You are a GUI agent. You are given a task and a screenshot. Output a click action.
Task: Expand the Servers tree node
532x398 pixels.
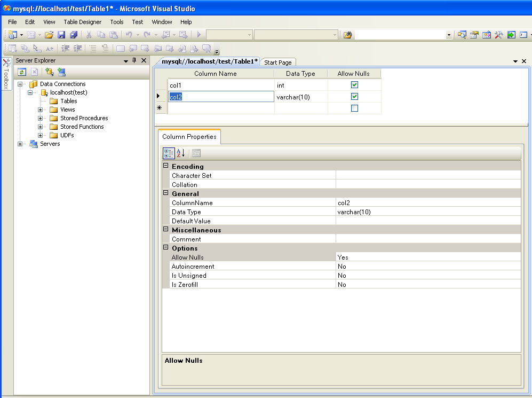pyautogui.click(x=20, y=144)
